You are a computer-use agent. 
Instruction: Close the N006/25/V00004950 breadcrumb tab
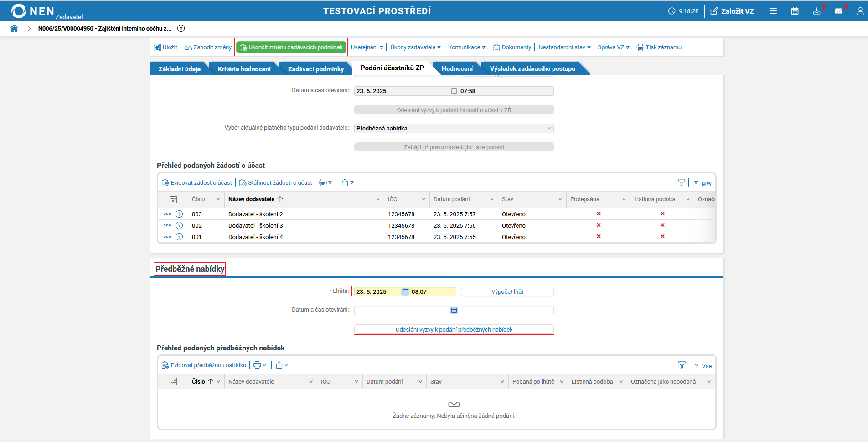coord(181,28)
